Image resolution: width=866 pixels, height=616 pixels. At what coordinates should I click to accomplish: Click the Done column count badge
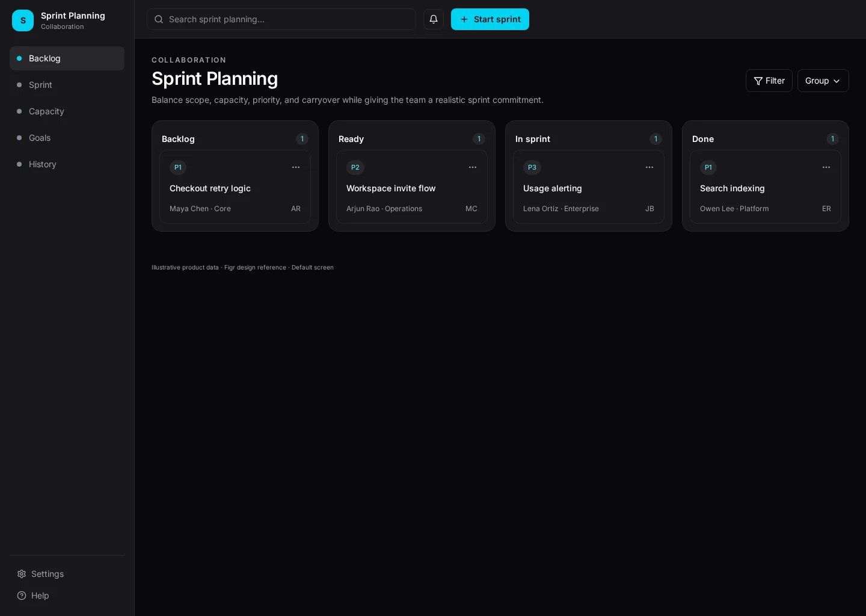coord(832,139)
